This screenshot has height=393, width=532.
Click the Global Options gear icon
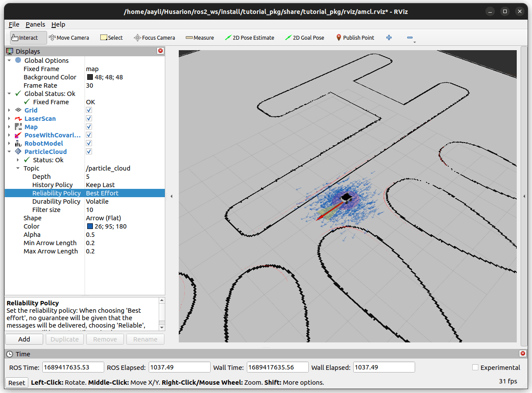(x=18, y=61)
